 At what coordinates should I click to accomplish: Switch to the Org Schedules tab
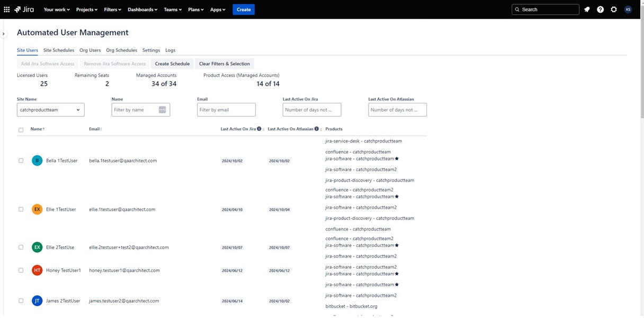point(121,50)
